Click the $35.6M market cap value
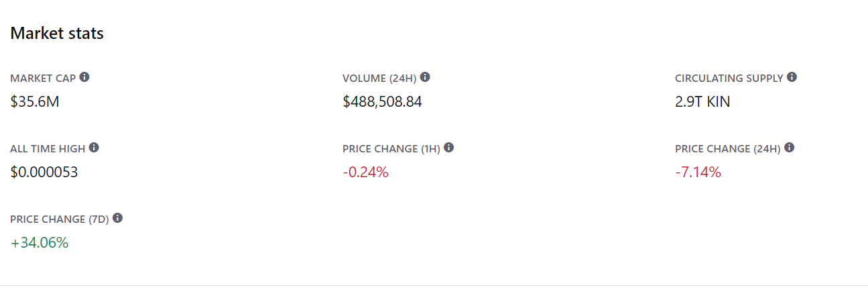 pyautogui.click(x=36, y=102)
